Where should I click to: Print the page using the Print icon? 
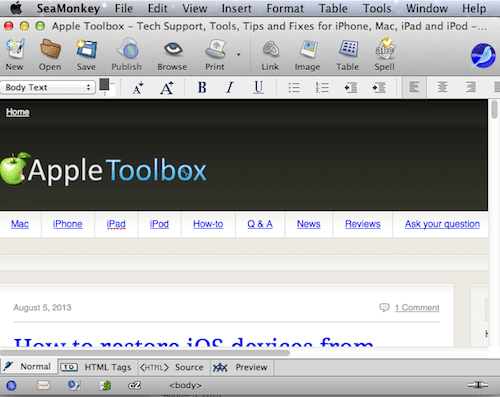(x=216, y=49)
